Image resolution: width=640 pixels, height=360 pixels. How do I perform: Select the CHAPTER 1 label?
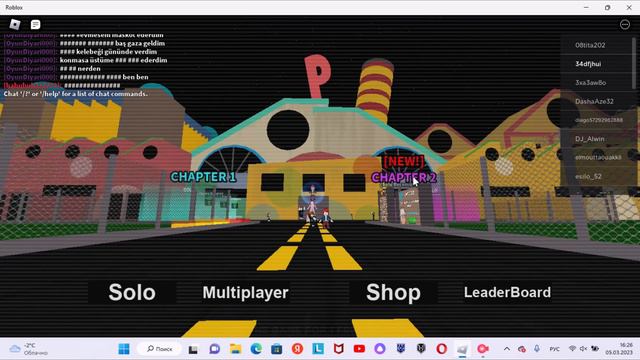203,177
